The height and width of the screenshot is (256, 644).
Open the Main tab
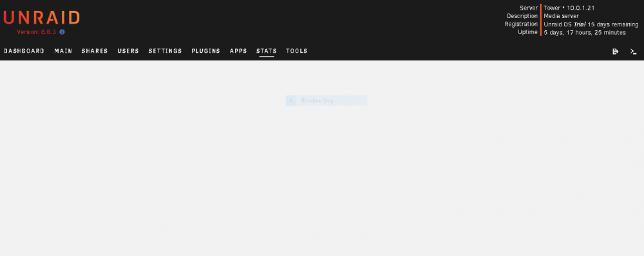(63, 51)
